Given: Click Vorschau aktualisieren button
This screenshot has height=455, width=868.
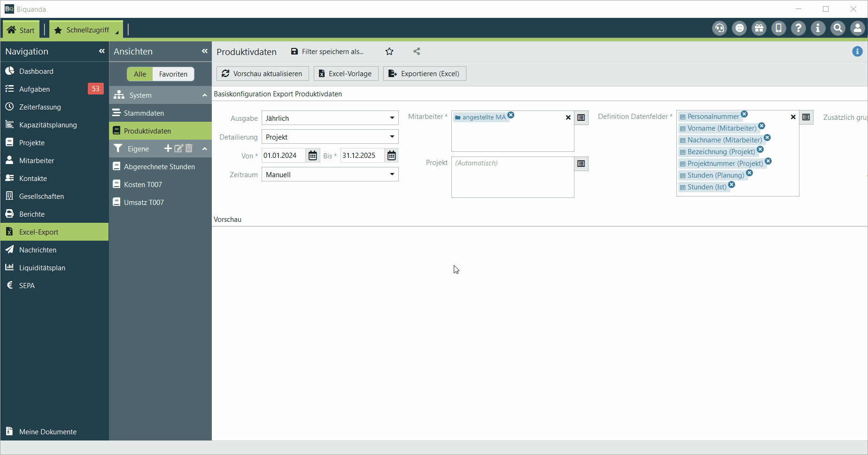Looking at the screenshot, I should point(262,74).
